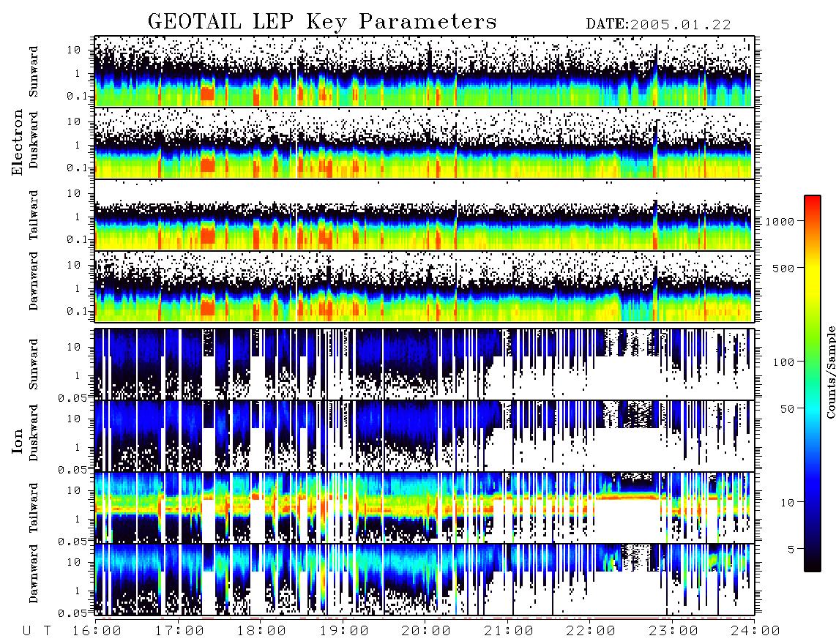Click the Electron group axis label
Screen dimensions: 836x644
click(18, 143)
